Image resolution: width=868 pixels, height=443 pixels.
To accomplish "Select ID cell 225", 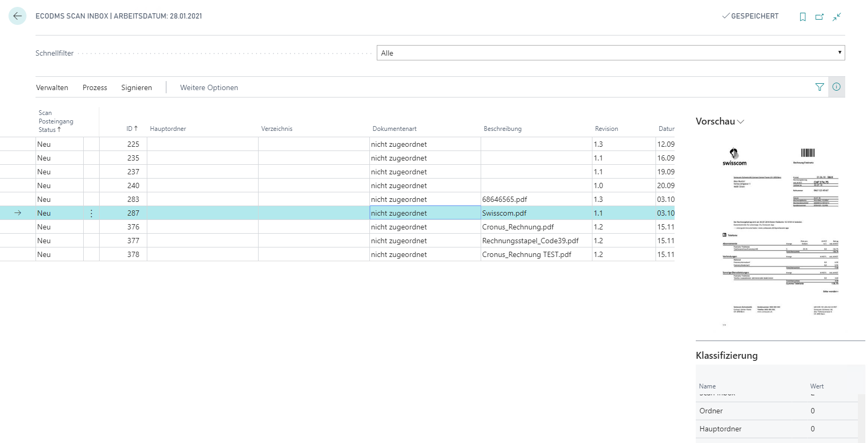I will [x=123, y=144].
